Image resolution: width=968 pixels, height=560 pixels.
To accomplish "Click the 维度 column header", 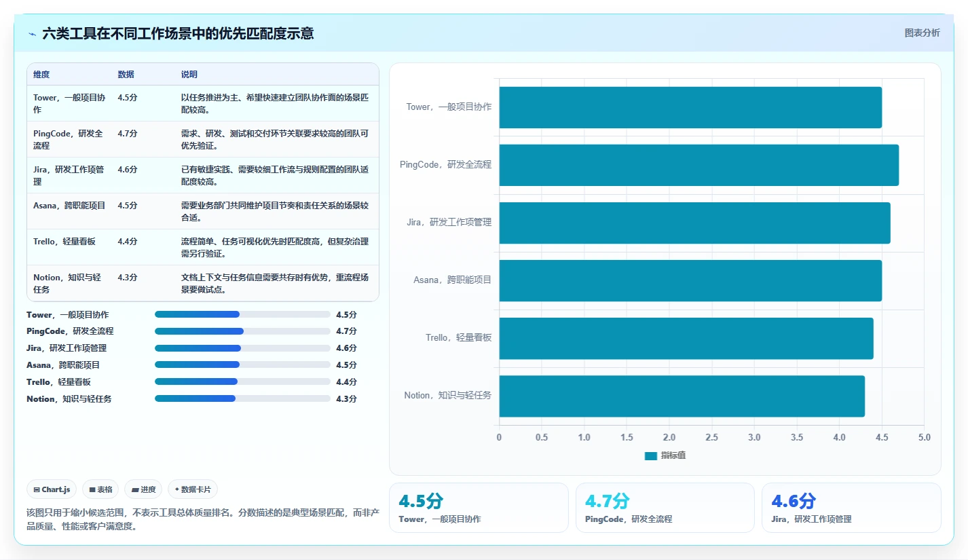I will 41,74.
